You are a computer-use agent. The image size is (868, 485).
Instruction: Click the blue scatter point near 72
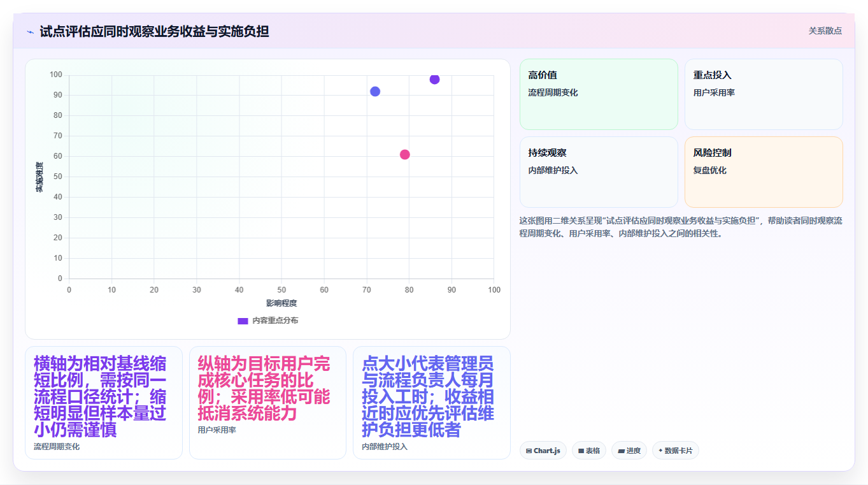coord(375,91)
